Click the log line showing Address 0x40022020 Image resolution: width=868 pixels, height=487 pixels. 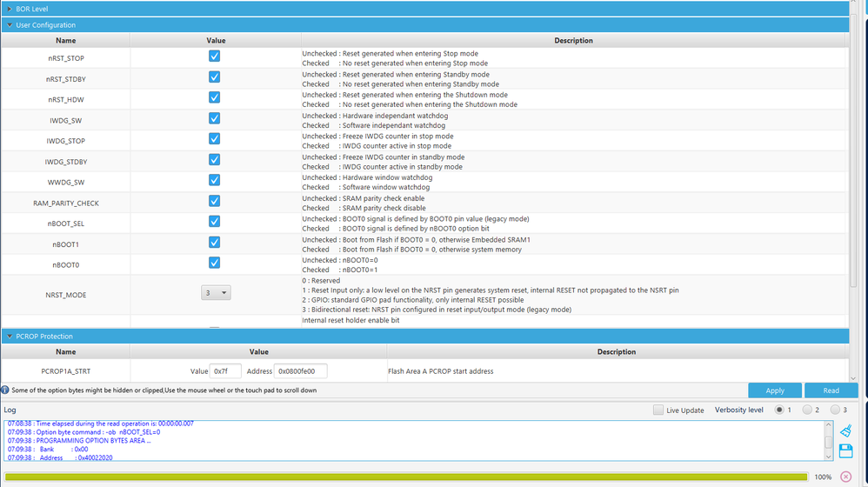click(60, 458)
